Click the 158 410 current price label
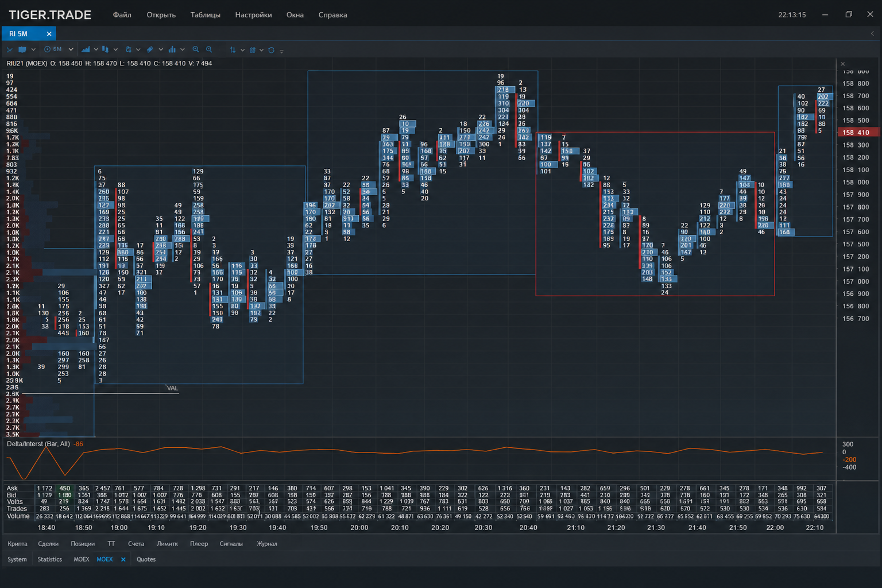Screen dimensions: 882x588 (x=857, y=132)
